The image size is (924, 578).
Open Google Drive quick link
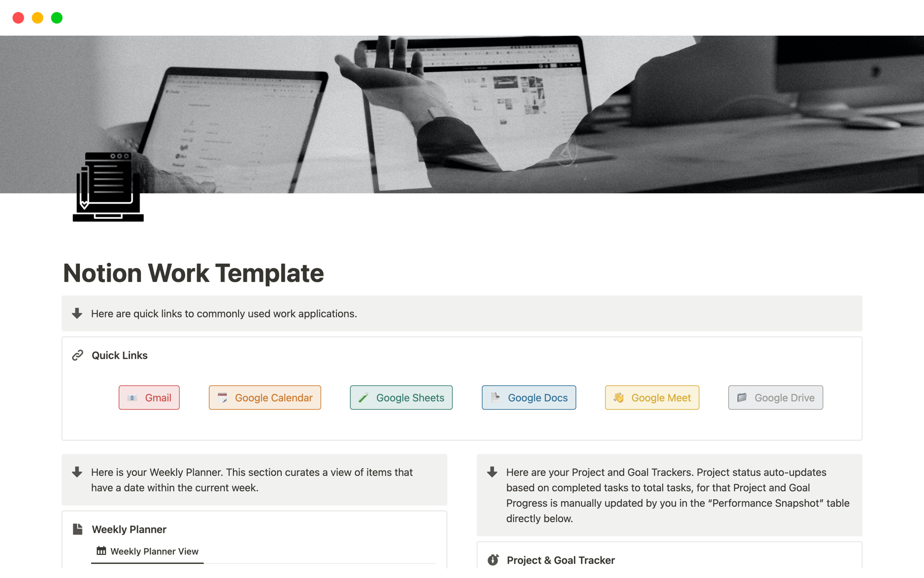pos(774,397)
